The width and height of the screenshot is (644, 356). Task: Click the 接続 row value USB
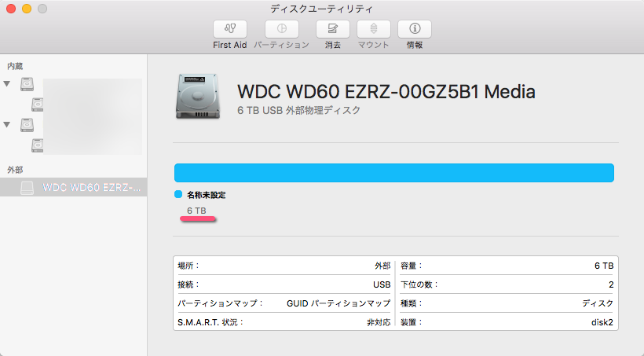[382, 284]
